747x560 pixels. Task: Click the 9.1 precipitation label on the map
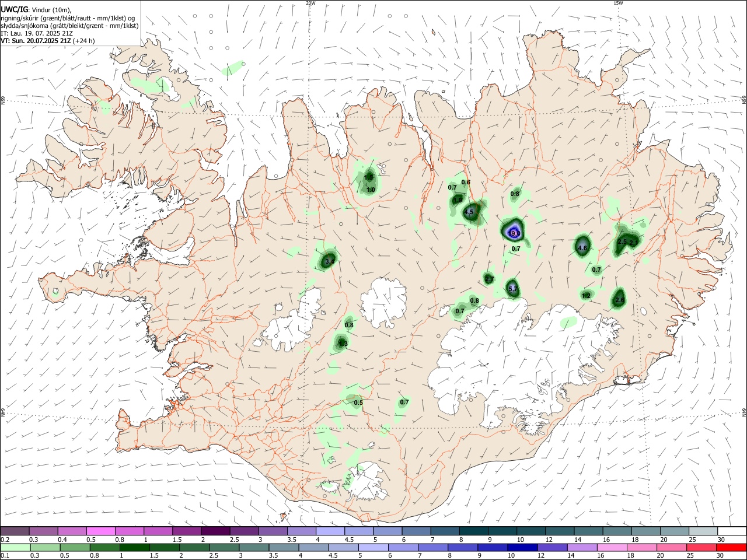(515, 233)
